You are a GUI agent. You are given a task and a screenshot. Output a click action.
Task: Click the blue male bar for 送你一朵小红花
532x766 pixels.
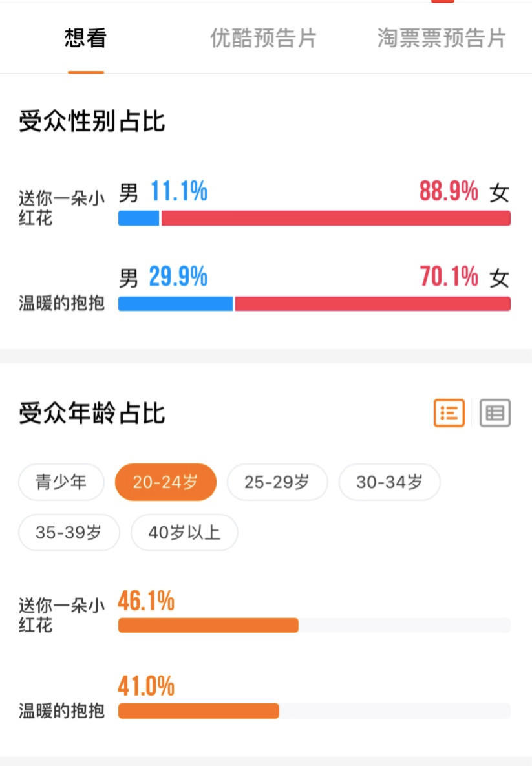coord(139,218)
